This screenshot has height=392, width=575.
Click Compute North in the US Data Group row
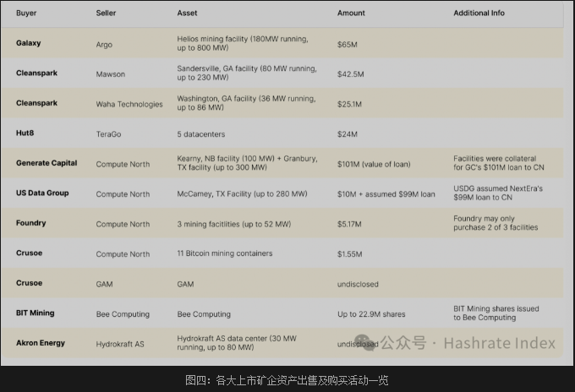click(x=123, y=194)
